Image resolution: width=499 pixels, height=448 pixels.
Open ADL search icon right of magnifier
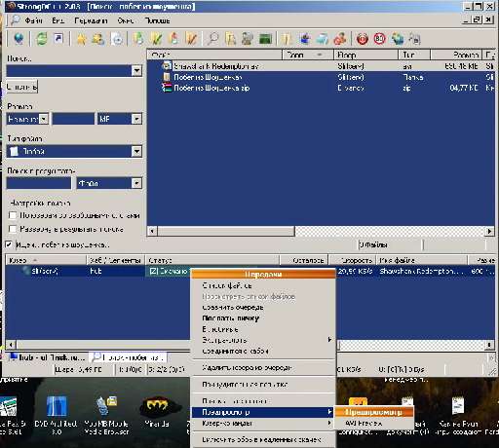[x=230, y=39]
